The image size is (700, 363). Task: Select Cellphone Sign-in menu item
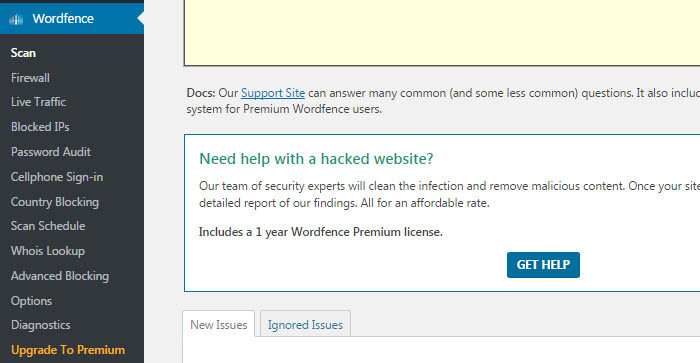57,177
